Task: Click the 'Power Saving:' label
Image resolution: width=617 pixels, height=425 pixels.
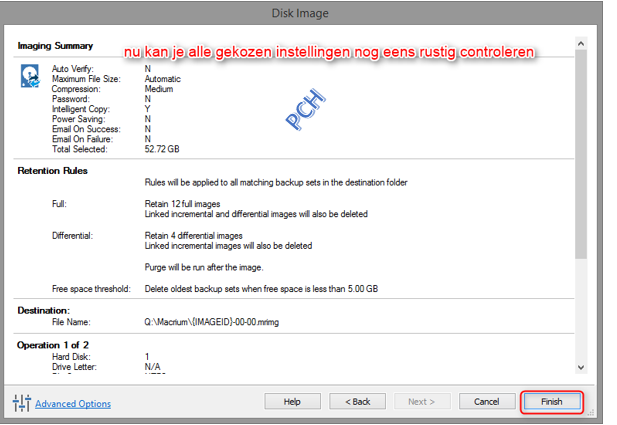Action: click(79, 119)
